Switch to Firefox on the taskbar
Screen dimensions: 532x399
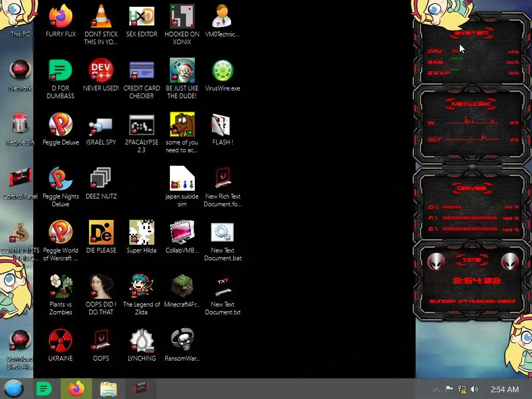76,389
